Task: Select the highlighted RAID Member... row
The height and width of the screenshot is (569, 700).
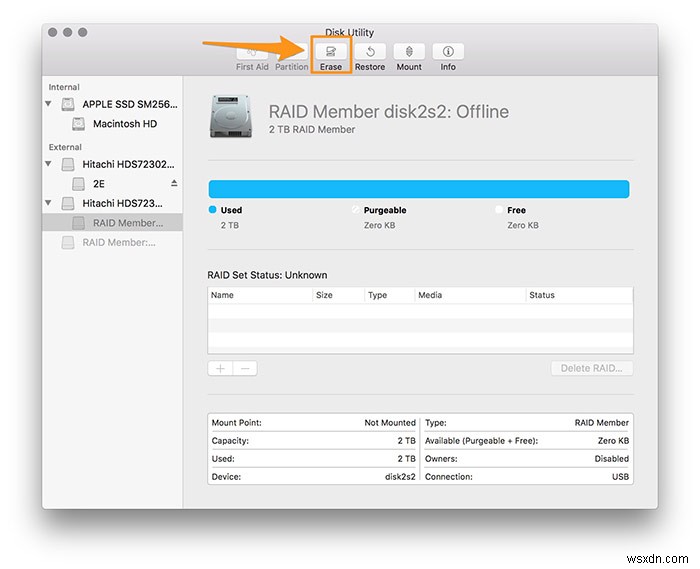Action: click(112, 223)
